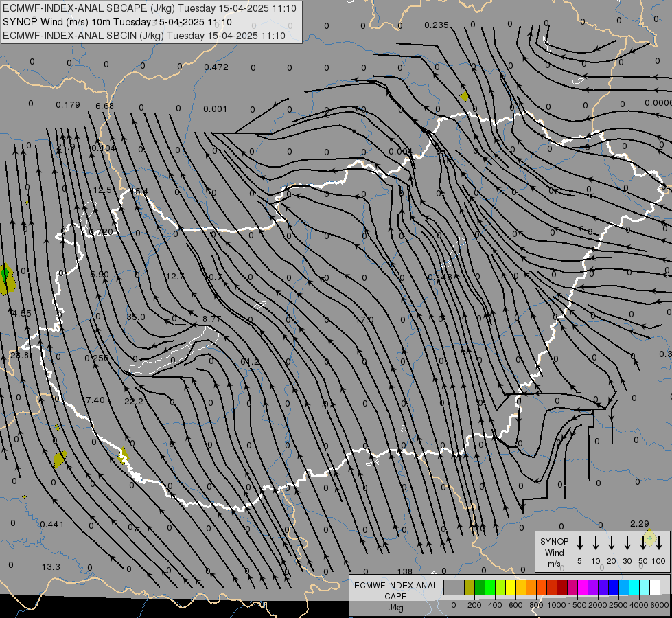Click the 0.001 grid value on the map
This screenshot has height=618, width=672.
click(215, 109)
